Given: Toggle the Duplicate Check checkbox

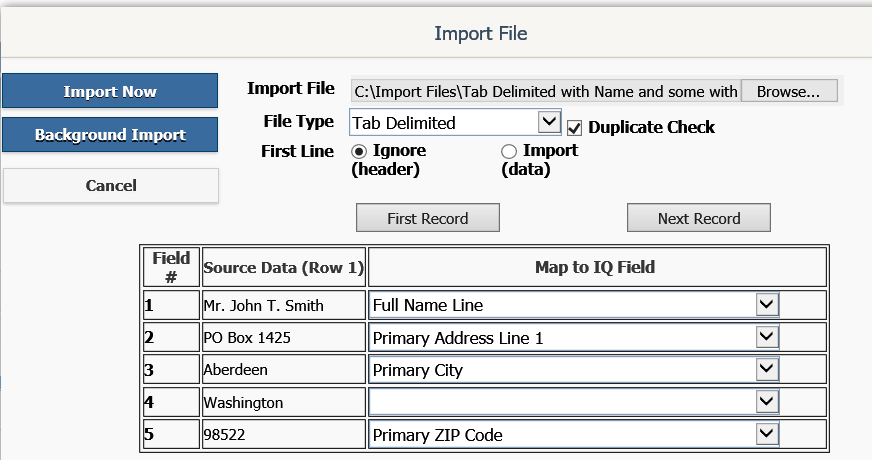Looking at the screenshot, I should click(x=574, y=128).
